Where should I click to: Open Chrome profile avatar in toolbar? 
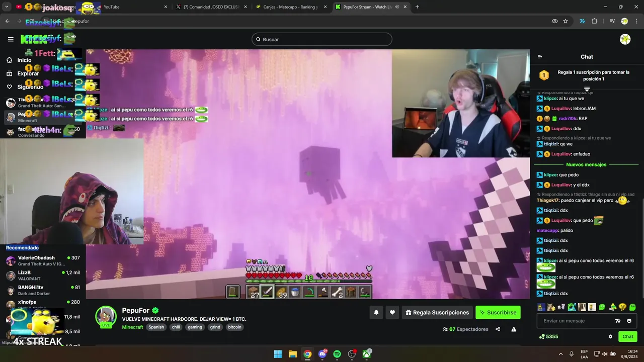point(625,21)
